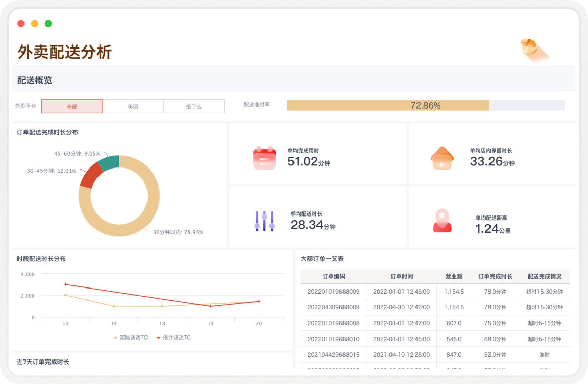
Task: Toggle the 实际送达TC legend series
Action: (130, 338)
